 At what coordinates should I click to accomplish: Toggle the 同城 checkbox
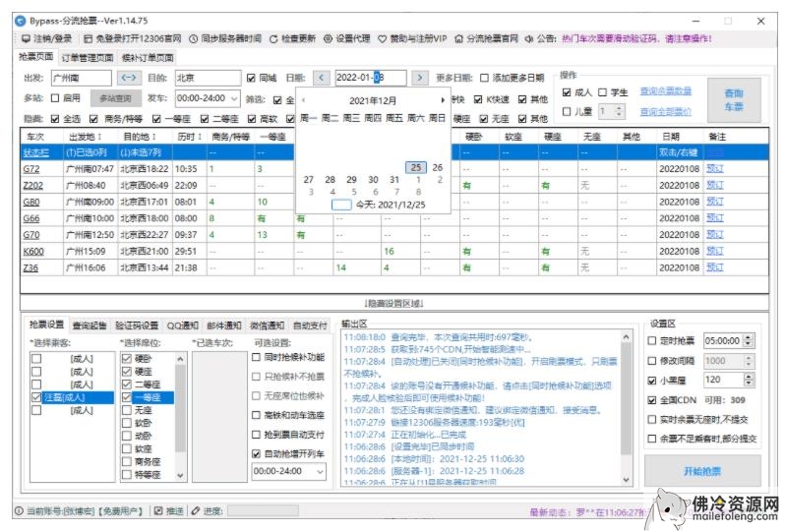251,78
